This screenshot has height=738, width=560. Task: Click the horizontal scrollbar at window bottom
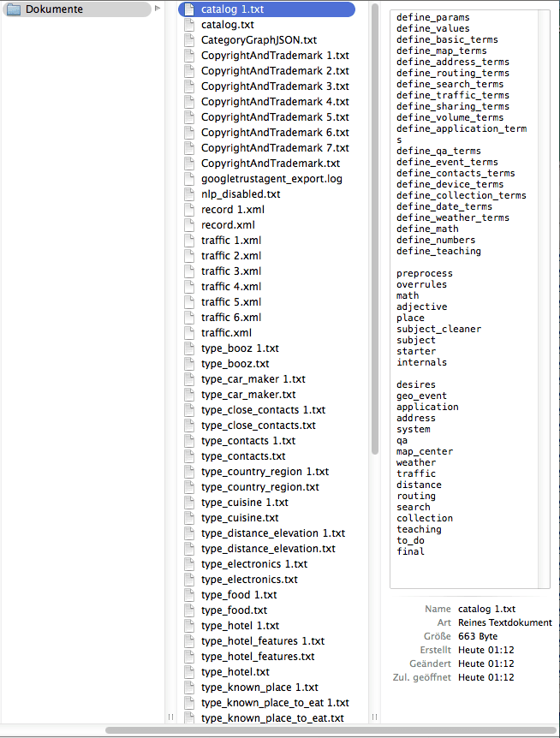click(331, 730)
